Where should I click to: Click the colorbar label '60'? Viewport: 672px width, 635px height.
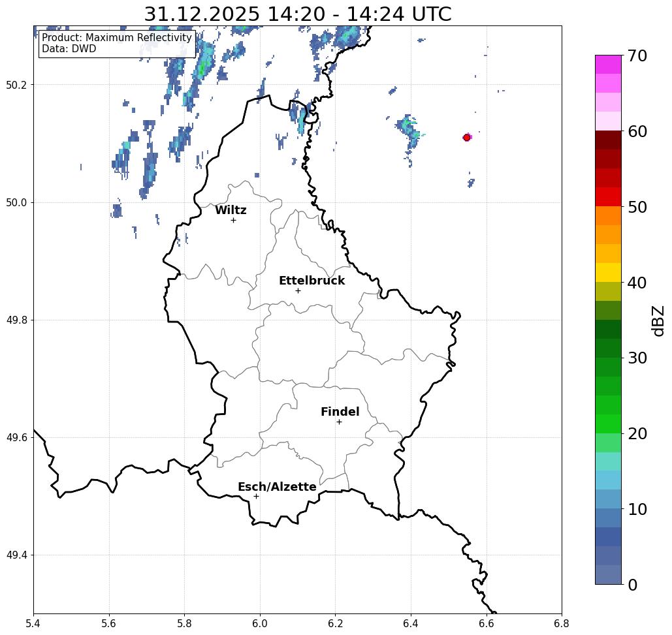click(637, 131)
